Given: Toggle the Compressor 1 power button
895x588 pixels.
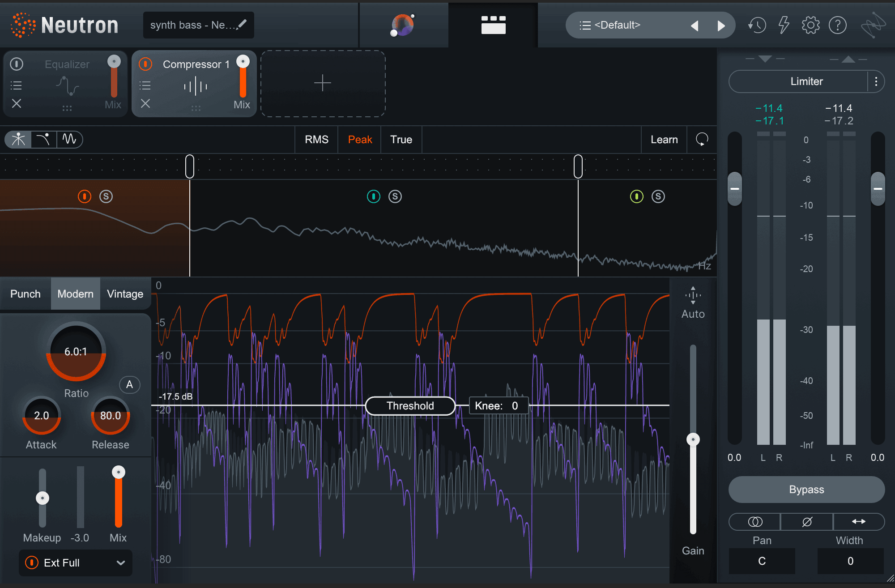Looking at the screenshot, I should pyautogui.click(x=145, y=64).
